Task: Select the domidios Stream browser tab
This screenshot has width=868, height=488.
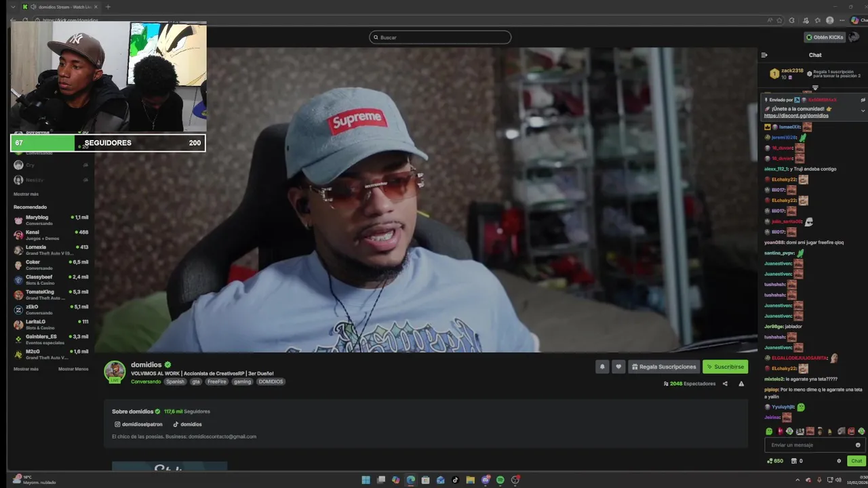Action: pos(60,7)
